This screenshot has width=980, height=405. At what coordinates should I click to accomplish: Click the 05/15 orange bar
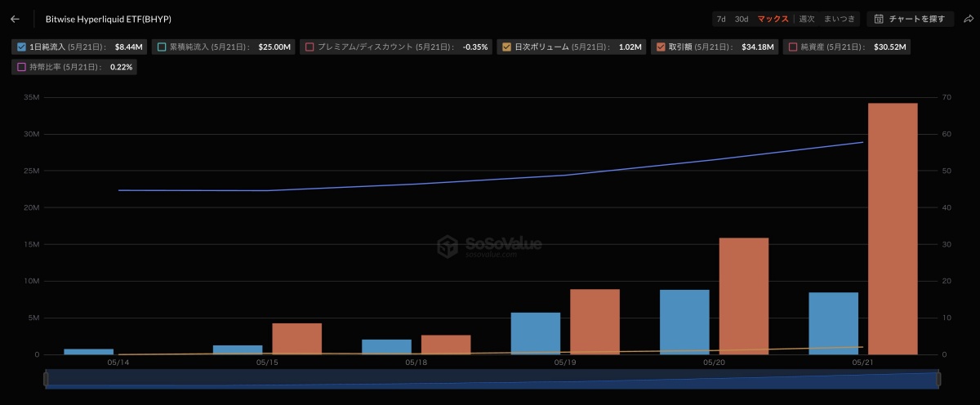(x=296, y=339)
